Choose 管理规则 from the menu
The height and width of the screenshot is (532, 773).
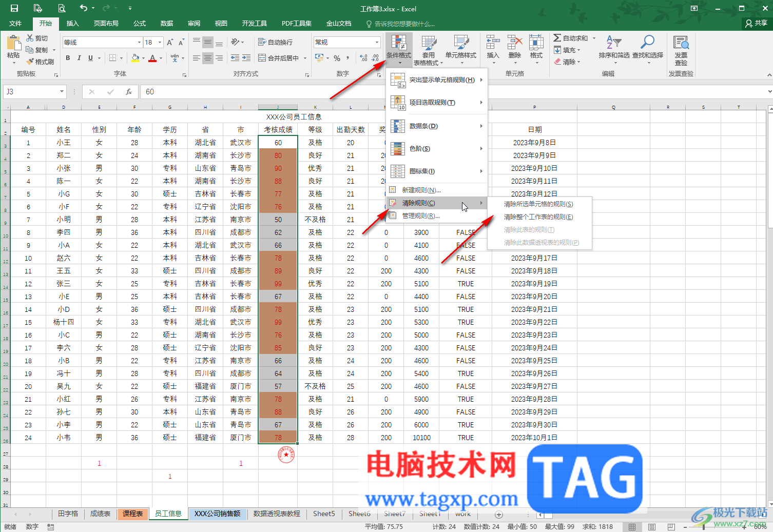pos(421,216)
